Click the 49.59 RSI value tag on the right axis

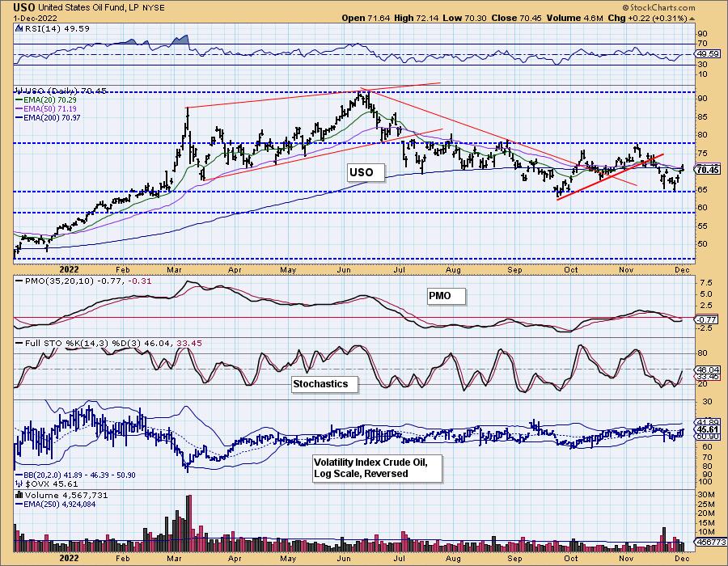(707, 54)
